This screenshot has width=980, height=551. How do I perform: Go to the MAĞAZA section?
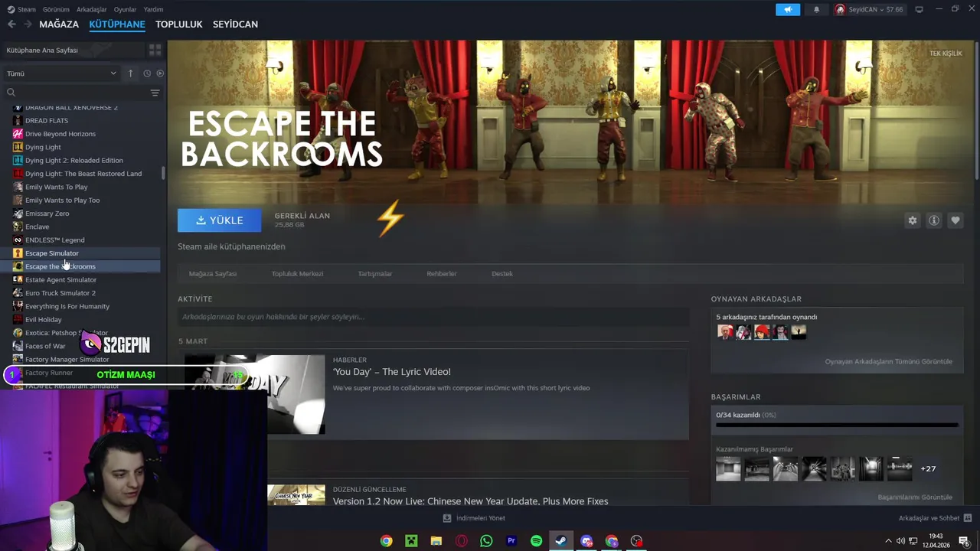pyautogui.click(x=59, y=24)
